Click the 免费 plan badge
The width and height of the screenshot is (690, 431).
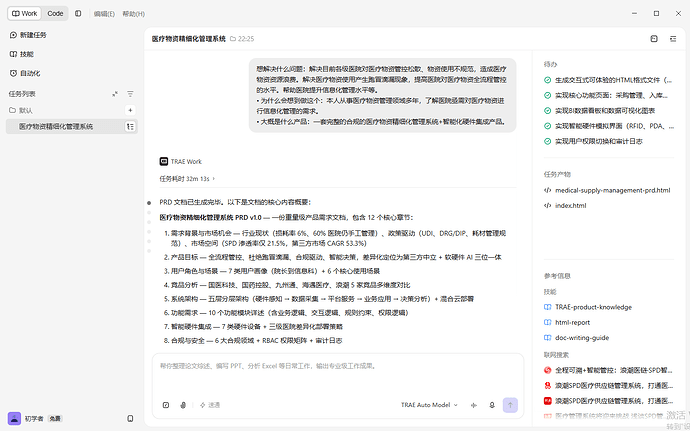click(55, 419)
